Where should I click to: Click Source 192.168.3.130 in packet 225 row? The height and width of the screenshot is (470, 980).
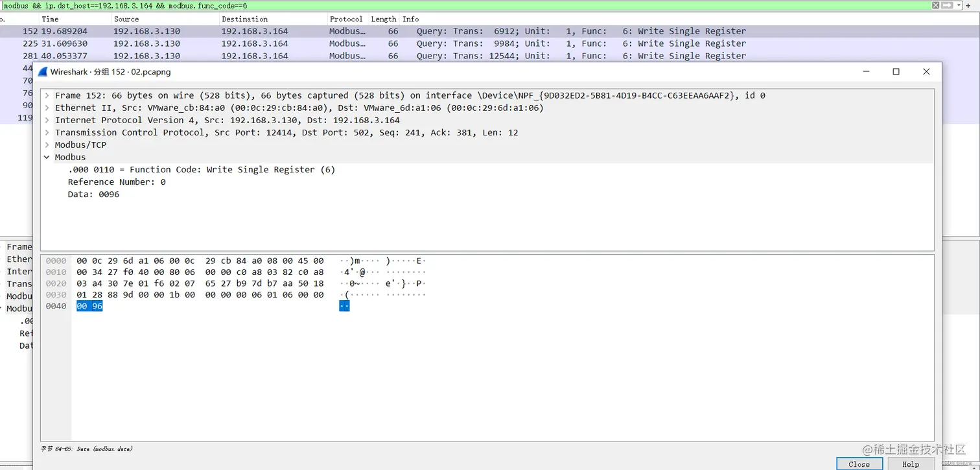146,43
